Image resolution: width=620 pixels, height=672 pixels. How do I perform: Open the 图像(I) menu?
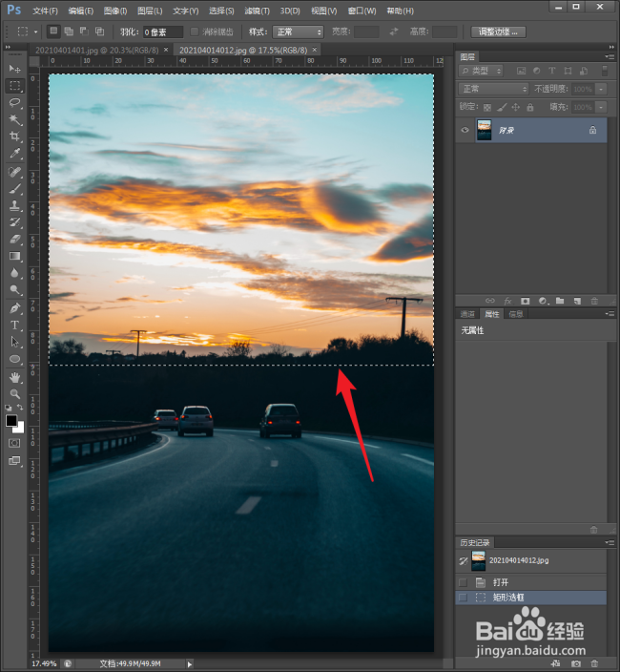pos(115,10)
